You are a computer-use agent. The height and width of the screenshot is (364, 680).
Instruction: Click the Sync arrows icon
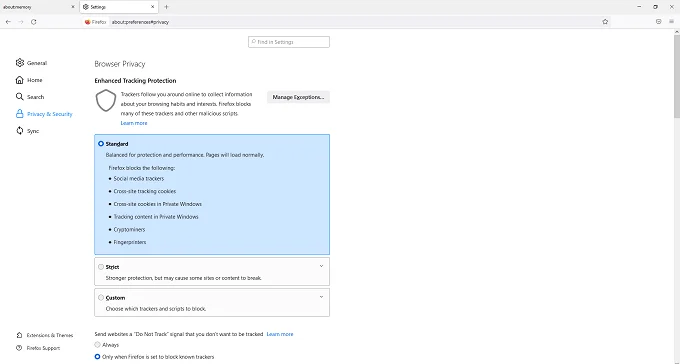20,131
